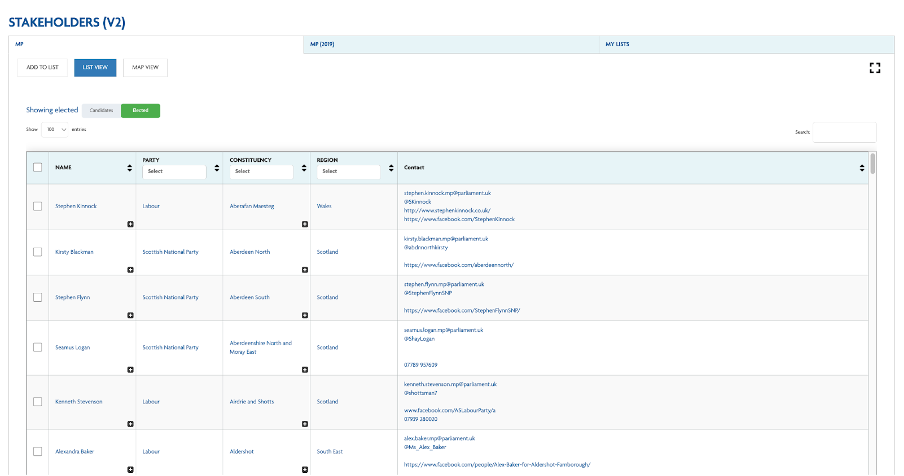Open the My Lists tab
904x476 pixels.
point(617,44)
